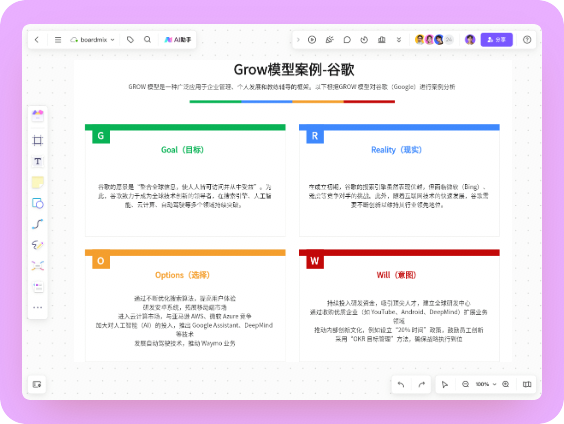Image resolution: width=564 pixels, height=424 pixels.
Task: Select the cursor pointer mode
Action: point(445,384)
